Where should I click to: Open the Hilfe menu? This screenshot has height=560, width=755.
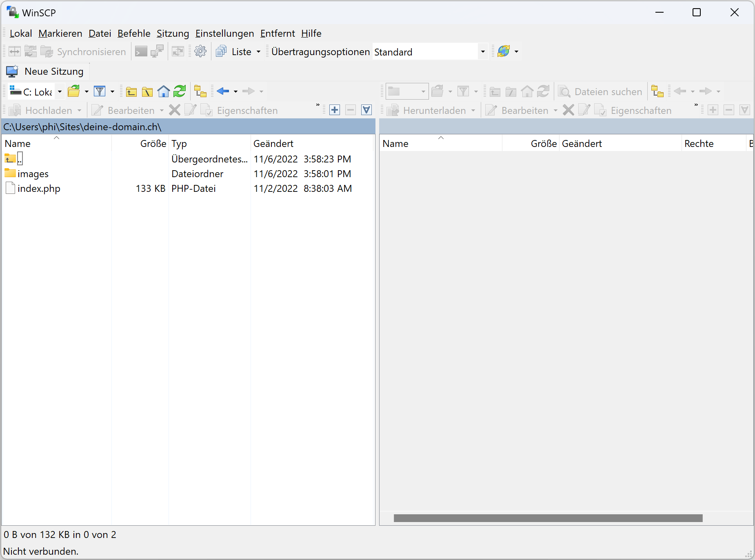pyautogui.click(x=311, y=33)
